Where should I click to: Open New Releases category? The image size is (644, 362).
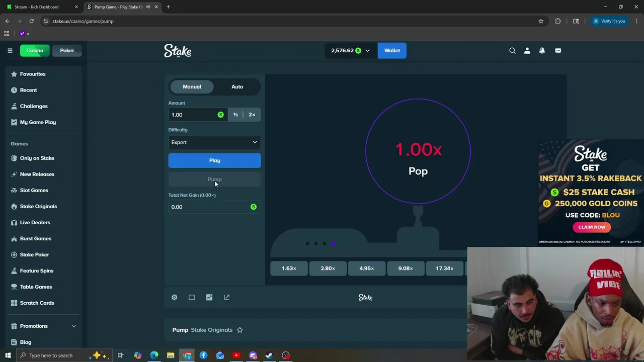[37, 174]
